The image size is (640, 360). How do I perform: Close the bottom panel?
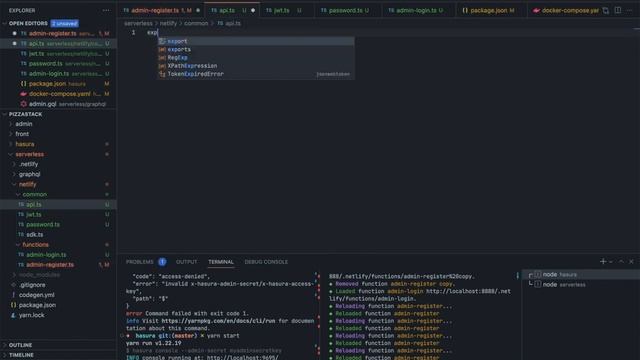pyautogui.click(x=631, y=262)
